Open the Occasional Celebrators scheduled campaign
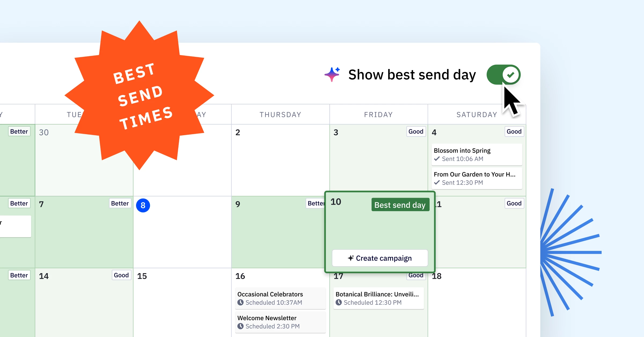Screen dimensions: 644x337 (x=280, y=298)
